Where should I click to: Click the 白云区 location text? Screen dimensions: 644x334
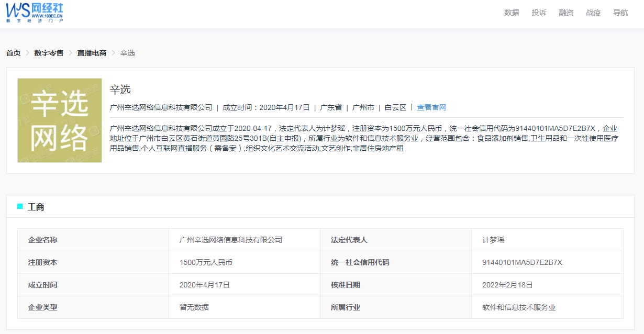pyautogui.click(x=395, y=107)
